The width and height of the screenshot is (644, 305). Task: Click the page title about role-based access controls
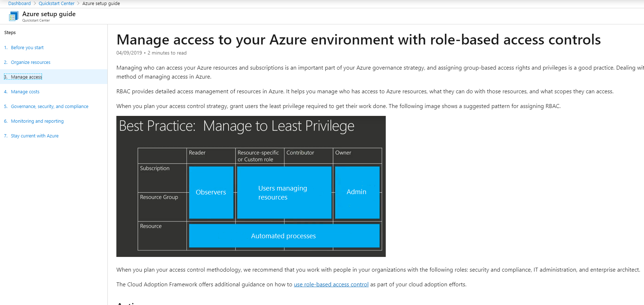click(358, 40)
